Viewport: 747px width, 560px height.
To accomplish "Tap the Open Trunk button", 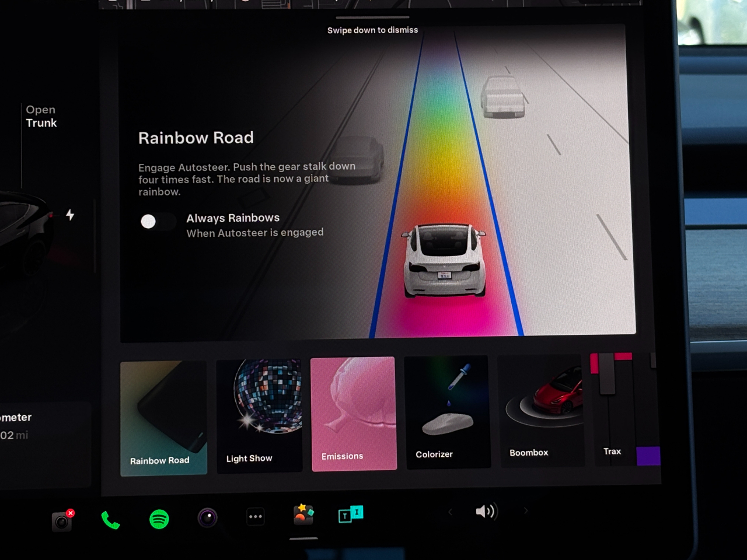I will coord(41,116).
